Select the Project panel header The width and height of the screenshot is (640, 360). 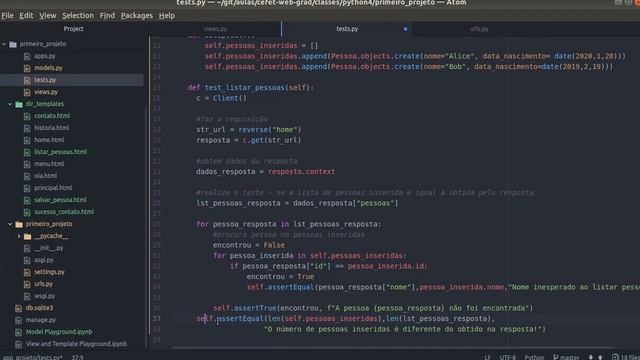click(73, 29)
